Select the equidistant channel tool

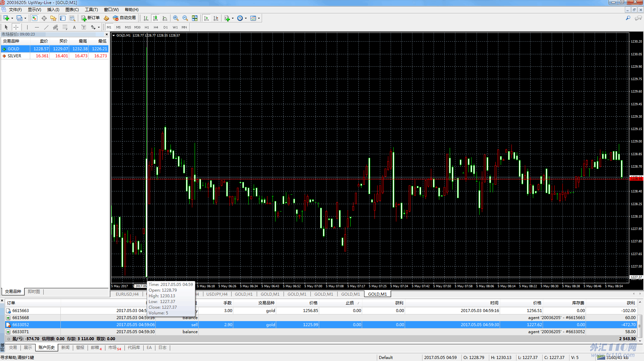56,27
